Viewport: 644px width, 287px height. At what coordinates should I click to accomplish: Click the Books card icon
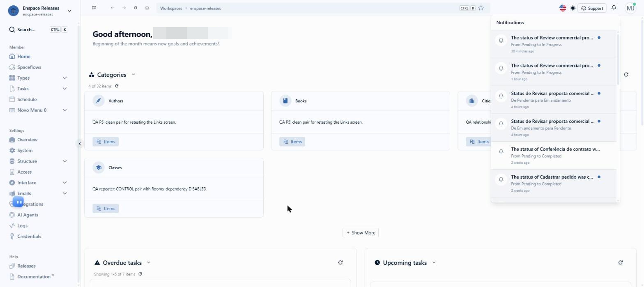pyautogui.click(x=285, y=101)
